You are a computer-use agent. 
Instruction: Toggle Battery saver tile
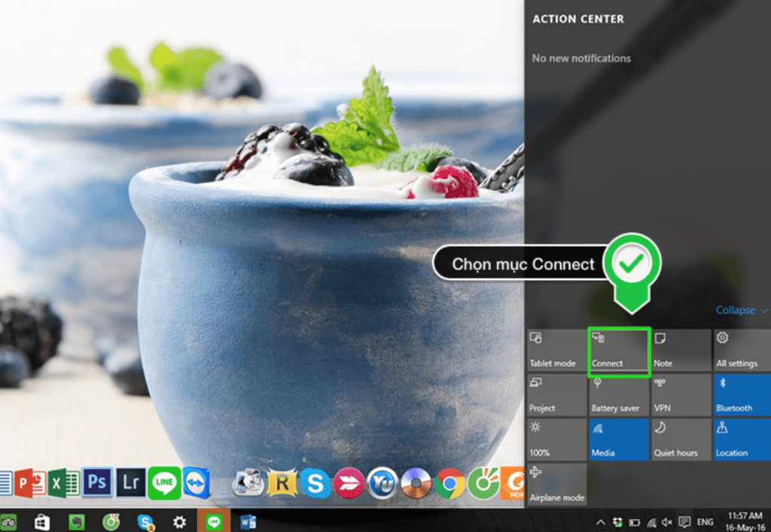click(619, 395)
